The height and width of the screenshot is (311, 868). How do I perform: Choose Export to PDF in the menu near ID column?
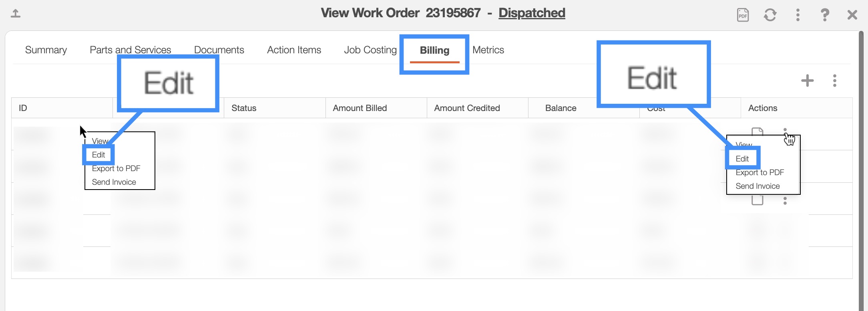[x=116, y=168]
